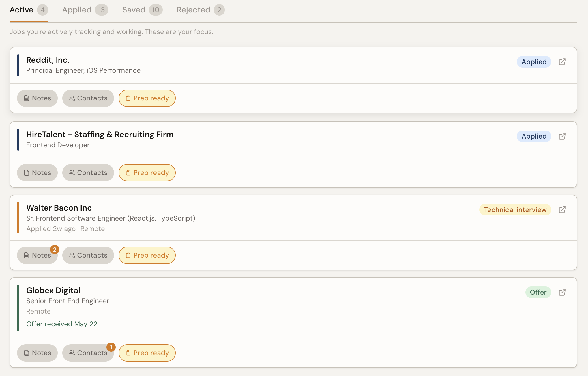The image size is (588, 376).
Task: Click the Remote label under Globex Digital
Action: tap(38, 311)
